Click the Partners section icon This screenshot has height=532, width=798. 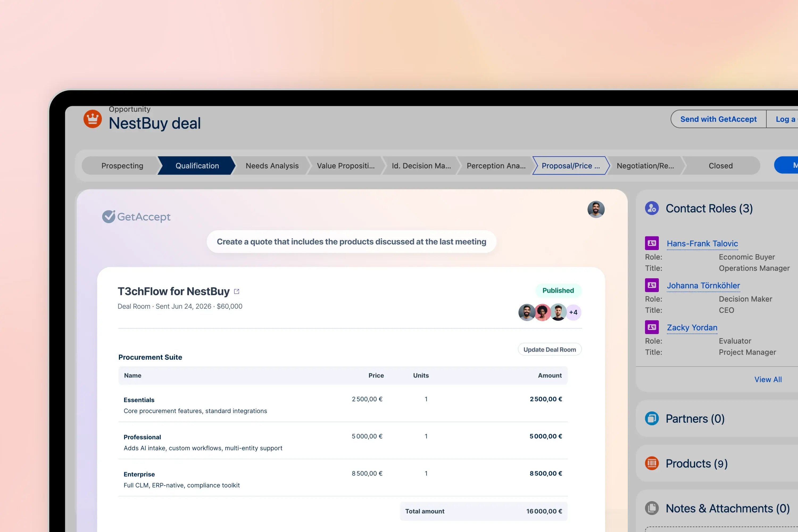(652, 418)
